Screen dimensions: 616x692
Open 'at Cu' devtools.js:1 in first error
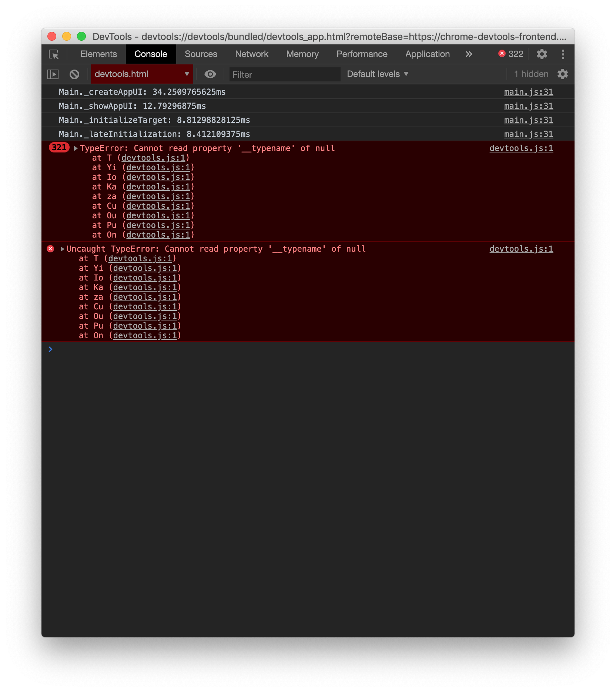pyautogui.click(x=158, y=206)
